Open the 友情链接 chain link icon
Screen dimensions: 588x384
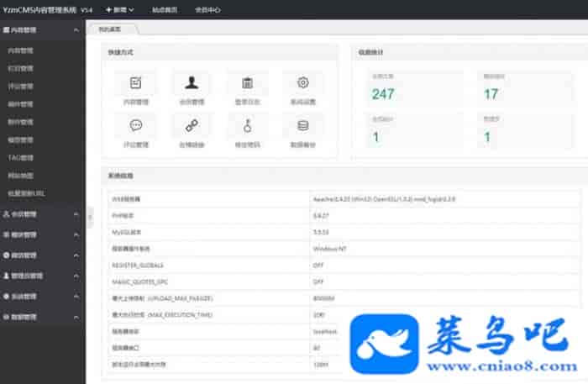click(x=192, y=126)
